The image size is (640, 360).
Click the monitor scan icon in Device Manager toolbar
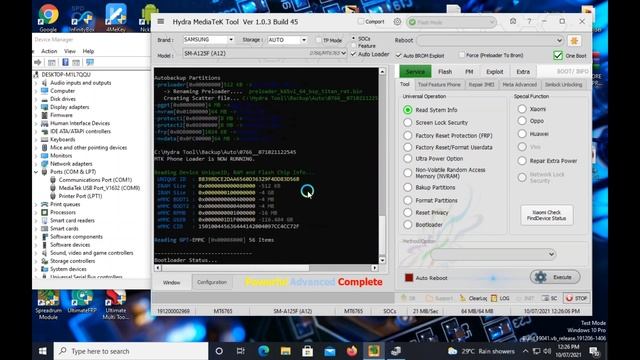90,62
